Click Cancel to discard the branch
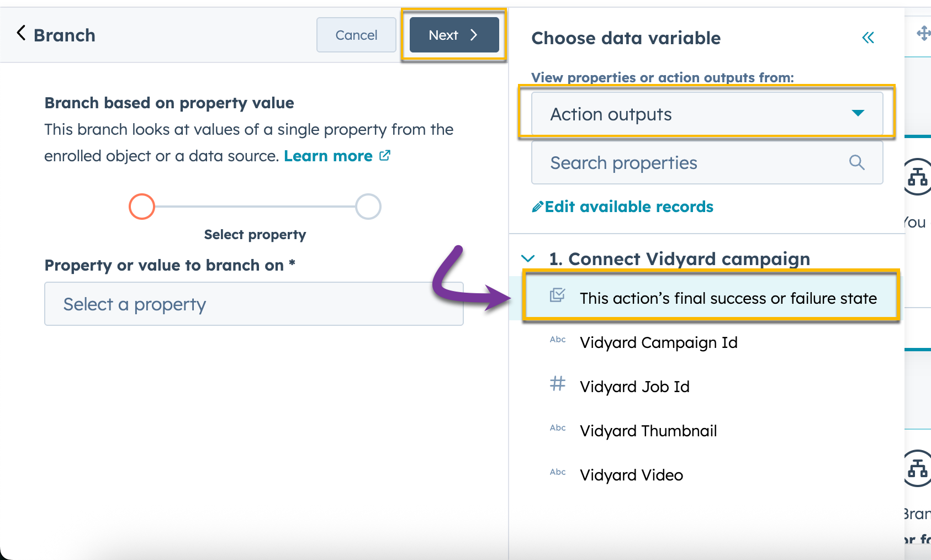931x560 pixels. pyautogui.click(x=356, y=34)
